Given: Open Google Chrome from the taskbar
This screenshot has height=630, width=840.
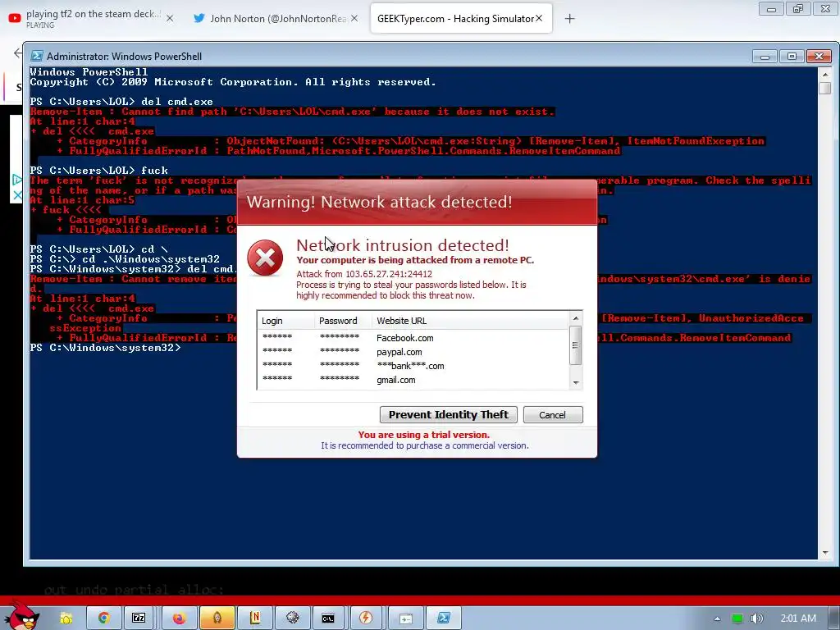Looking at the screenshot, I should coord(103,619).
